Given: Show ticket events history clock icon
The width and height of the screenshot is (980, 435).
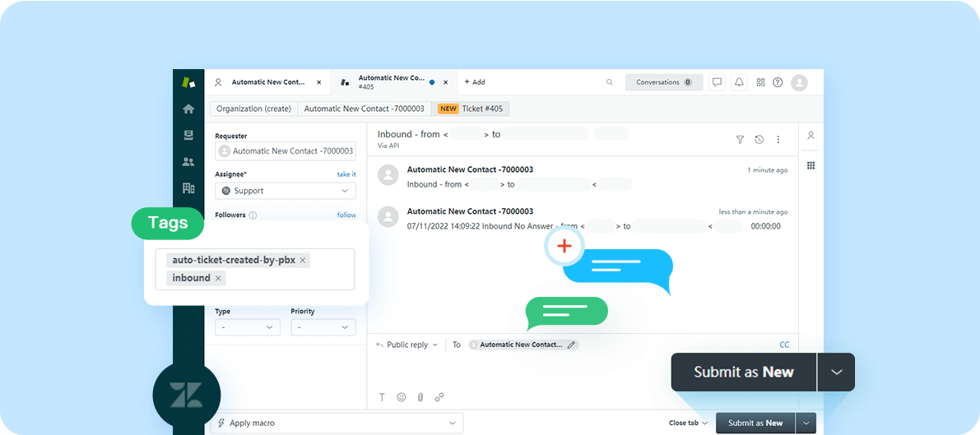Looking at the screenshot, I should coord(759,139).
